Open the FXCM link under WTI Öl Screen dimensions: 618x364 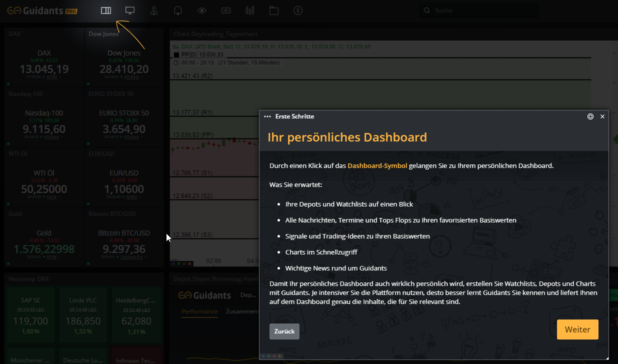point(51,196)
